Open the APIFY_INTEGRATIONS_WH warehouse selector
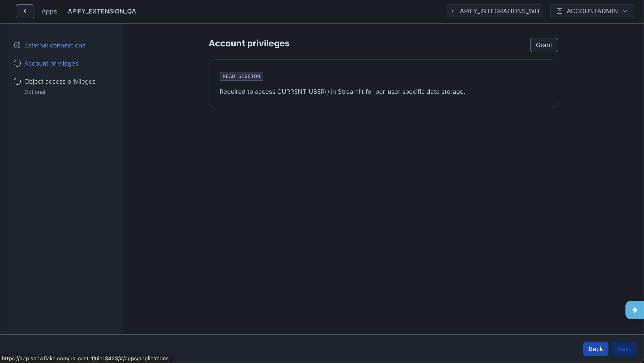Screen dimensions: 644x363 pos(495,11)
